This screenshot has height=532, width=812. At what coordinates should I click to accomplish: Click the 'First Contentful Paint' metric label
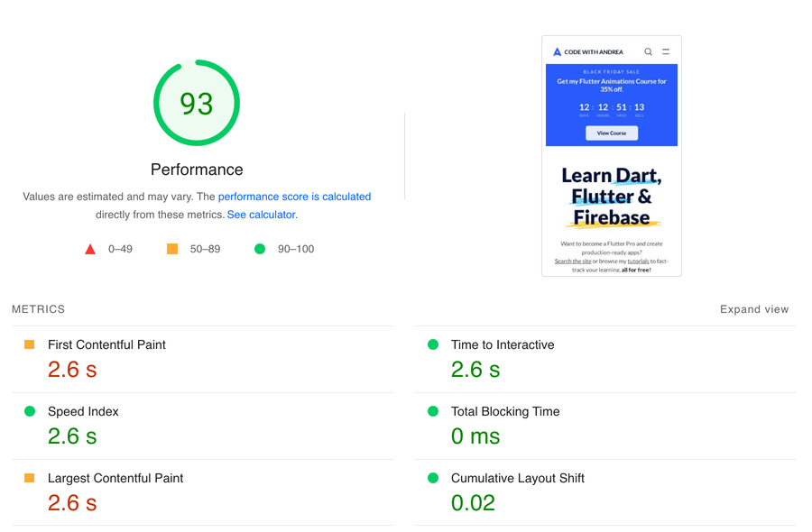(x=106, y=344)
